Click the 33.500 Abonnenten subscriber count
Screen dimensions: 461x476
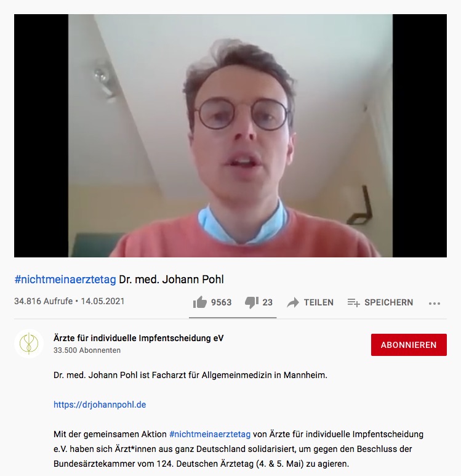[x=87, y=350]
